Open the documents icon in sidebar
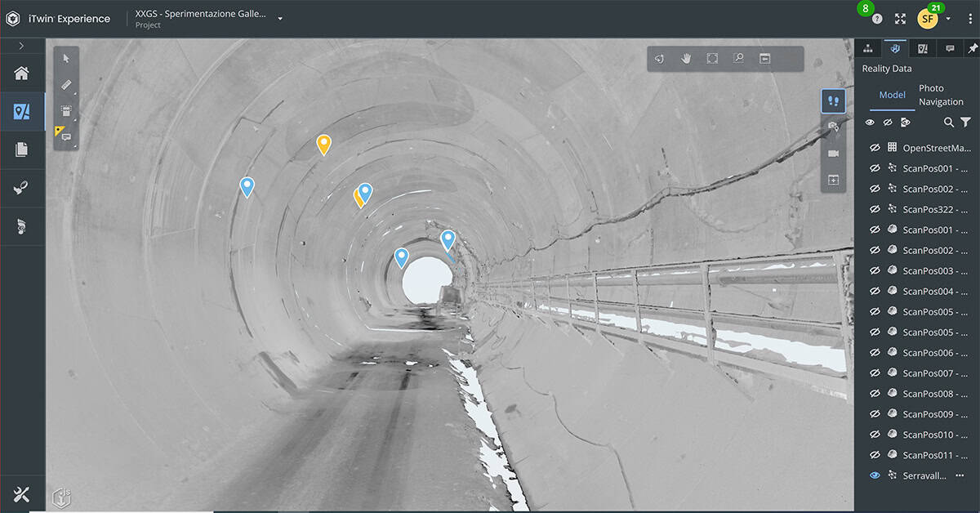The image size is (980, 513). 22,149
